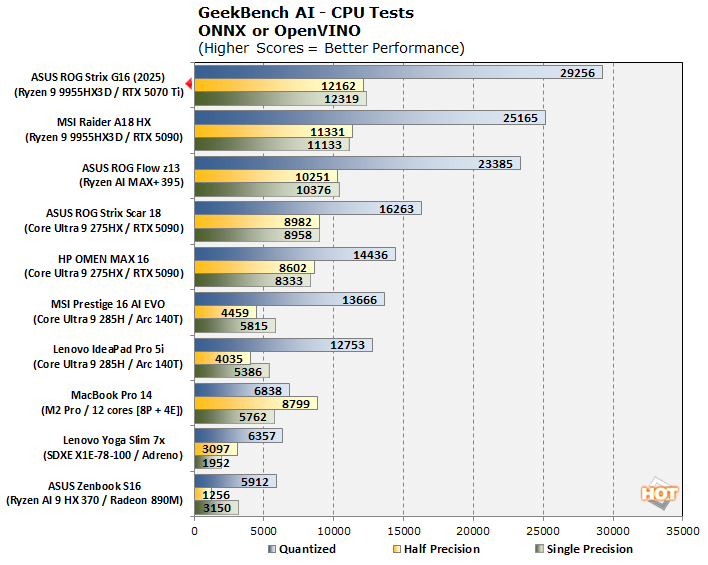Click the 20000 x-axis tick label
The height and width of the screenshot is (565, 708).
(x=473, y=531)
